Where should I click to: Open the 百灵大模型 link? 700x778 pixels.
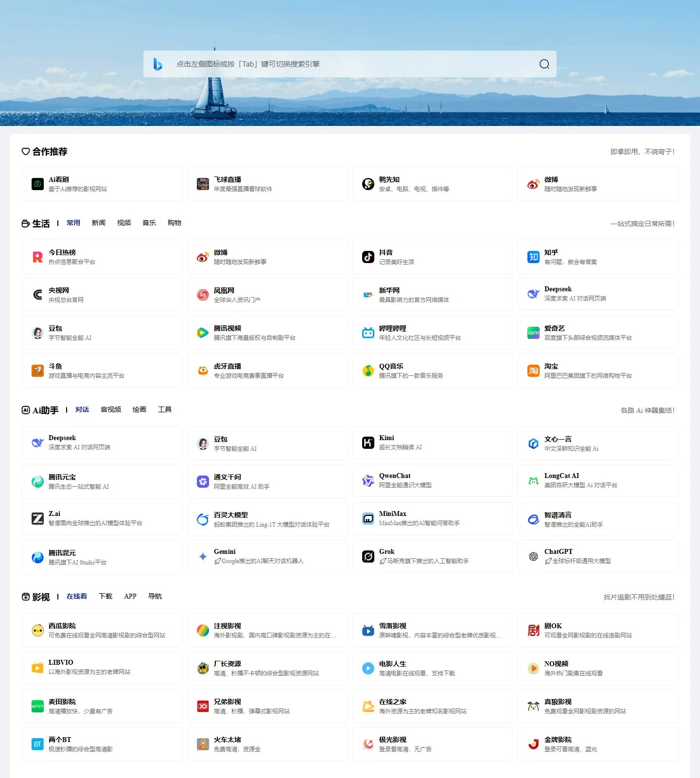pos(267,519)
